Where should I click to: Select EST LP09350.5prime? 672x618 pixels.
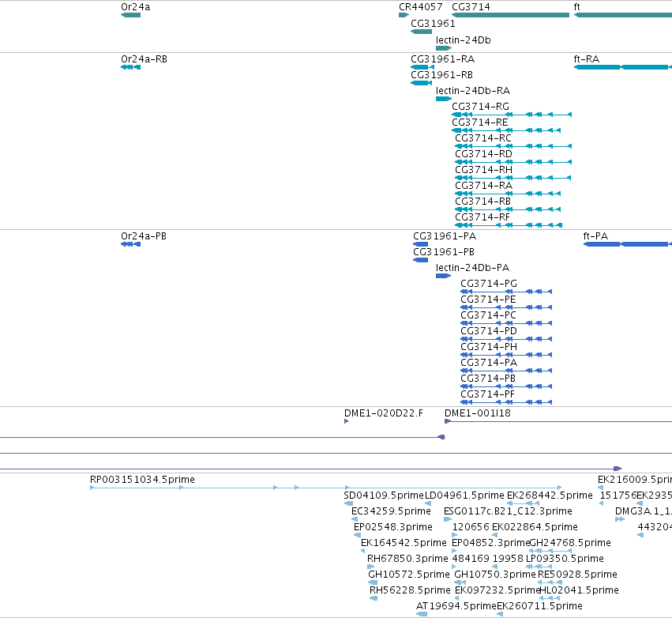point(539,567)
